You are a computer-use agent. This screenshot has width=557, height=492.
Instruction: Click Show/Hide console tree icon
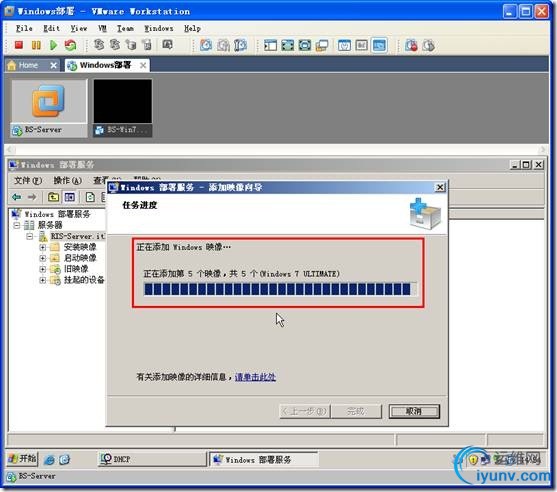coord(70,196)
